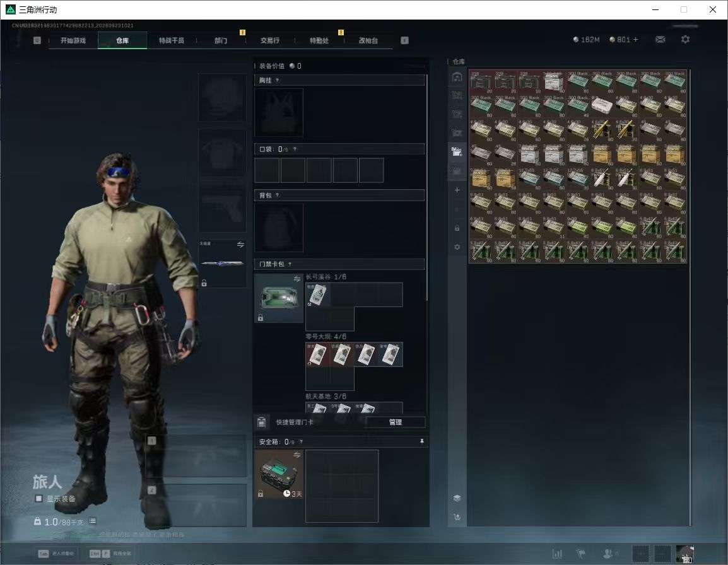
Task: Select the empty pistol slot
Action: coord(223,208)
